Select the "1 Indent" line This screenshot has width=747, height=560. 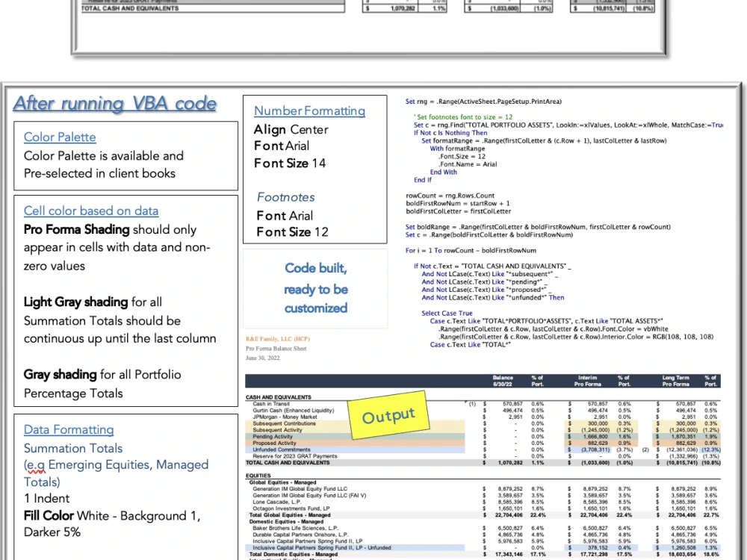click(46, 499)
